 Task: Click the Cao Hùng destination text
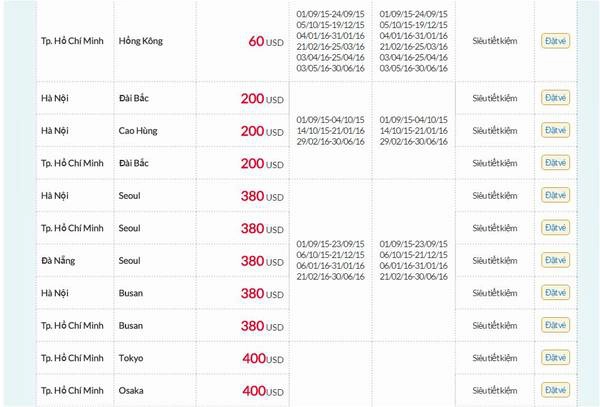(x=138, y=131)
